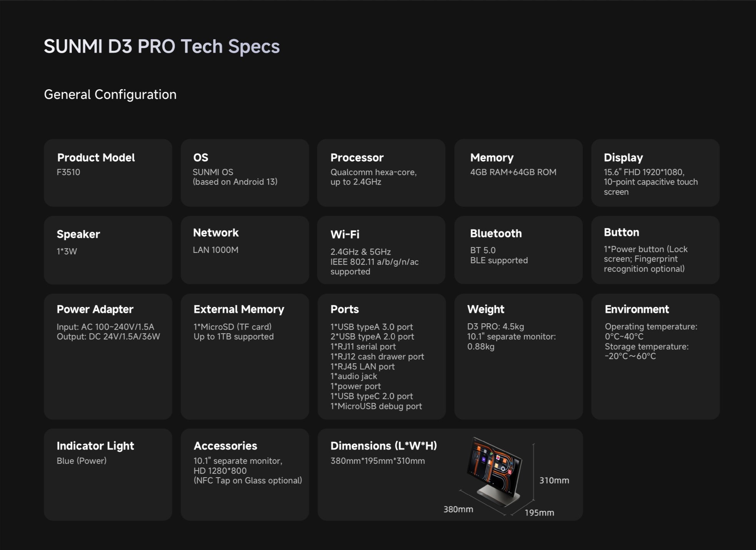Select the External Memory heading

[x=239, y=309]
